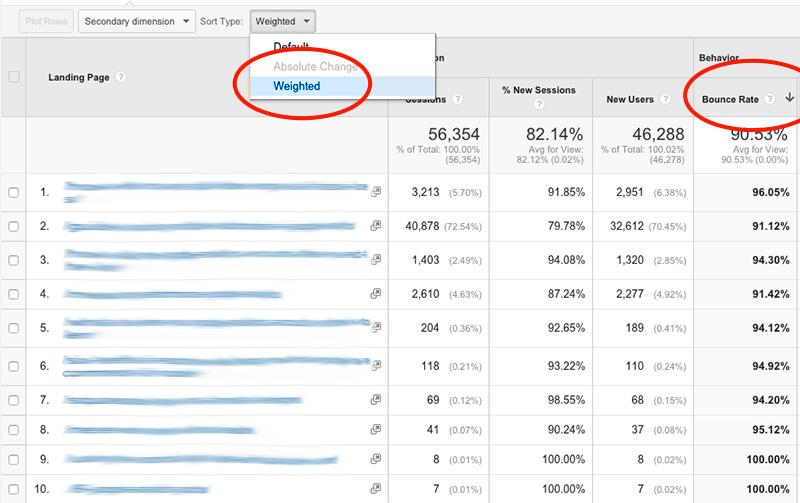Click the Bounce Rate sort arrow
The width and height of the screenshot is (800, 503).
[x=789, y=97]
